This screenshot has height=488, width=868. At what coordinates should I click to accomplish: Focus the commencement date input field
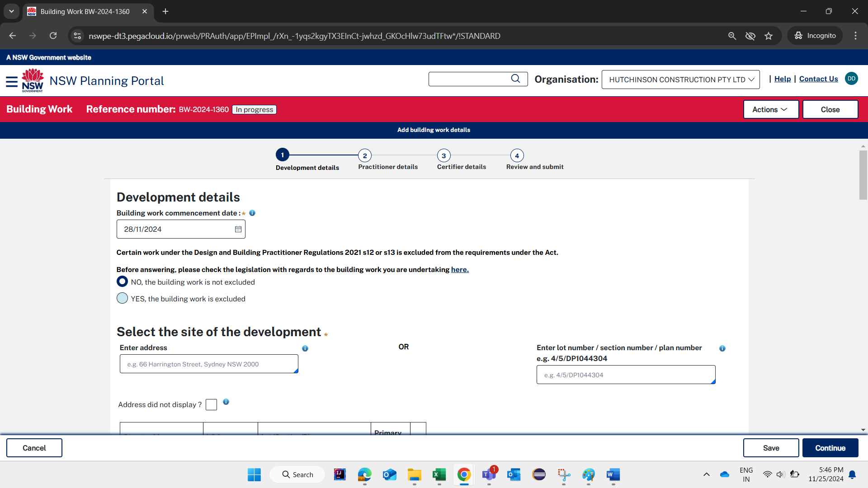181,229
